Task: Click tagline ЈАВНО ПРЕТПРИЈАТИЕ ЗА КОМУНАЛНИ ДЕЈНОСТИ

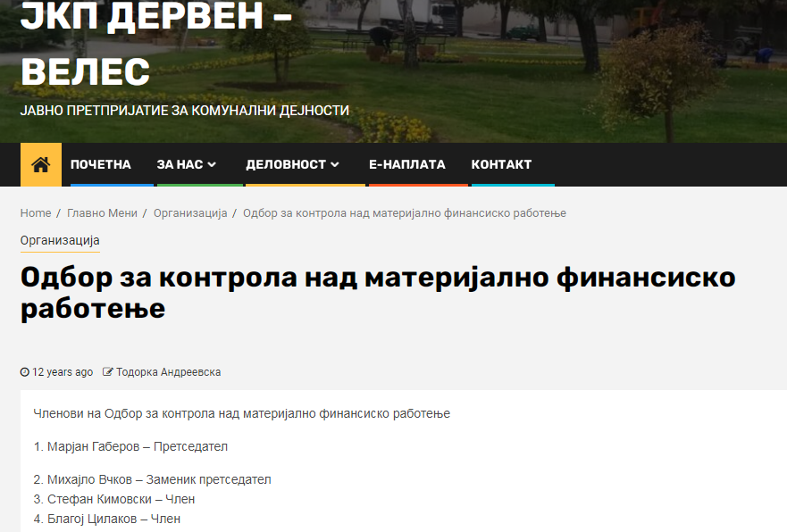Action: click(x=185, y=111)
